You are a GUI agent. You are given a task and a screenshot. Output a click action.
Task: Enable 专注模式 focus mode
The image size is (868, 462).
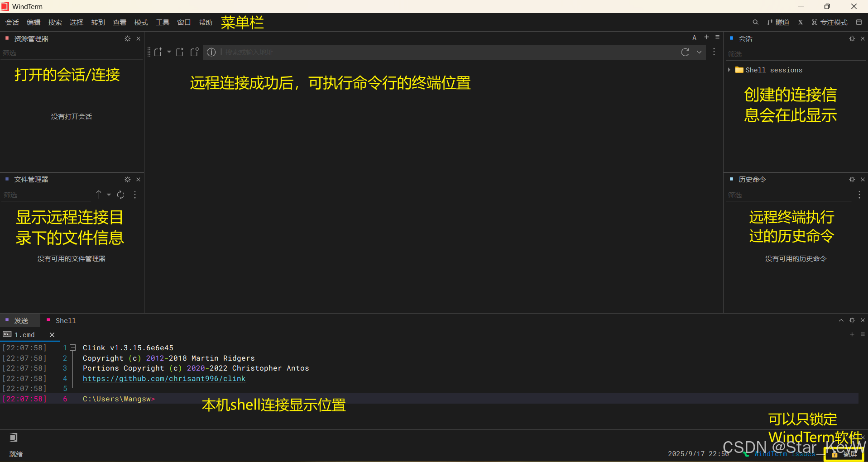click(x=830, y=22)
